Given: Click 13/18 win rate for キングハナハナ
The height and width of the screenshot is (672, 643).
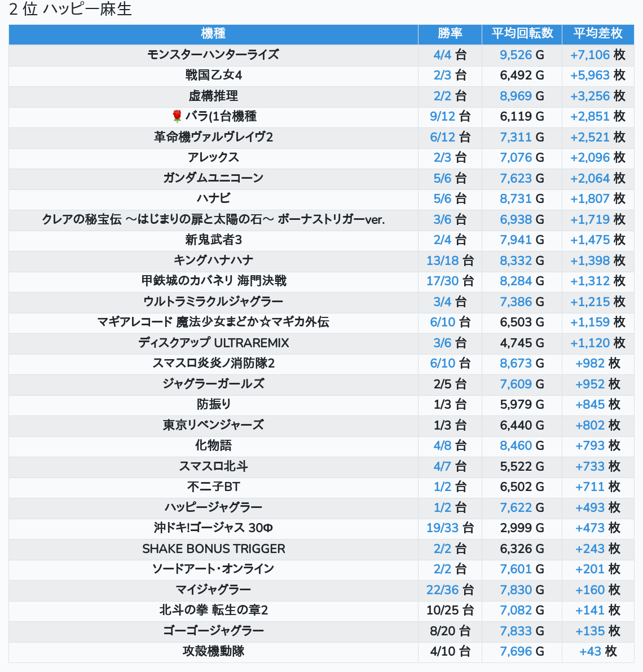Looking at the screenshot, I should 442,260.
